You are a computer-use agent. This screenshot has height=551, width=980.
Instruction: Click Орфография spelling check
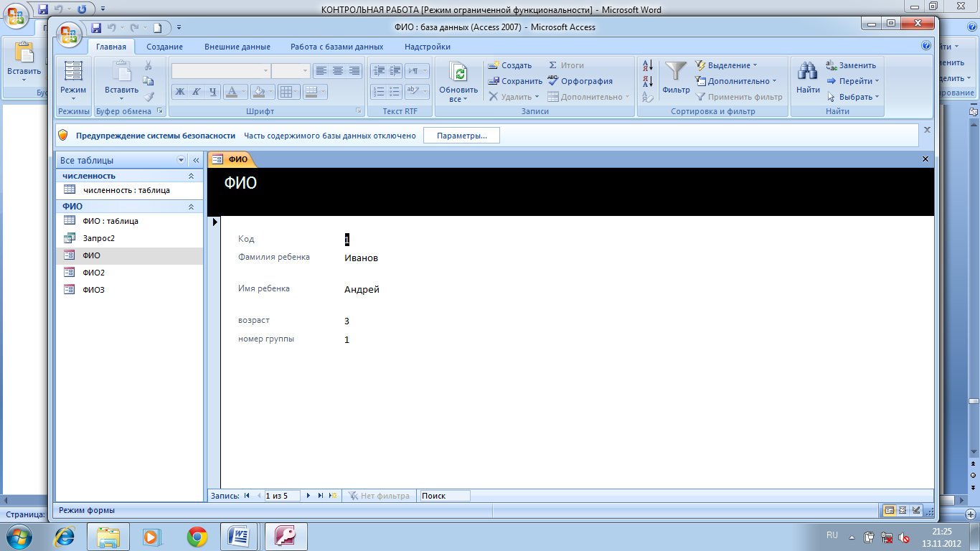(x=580, y=81)
